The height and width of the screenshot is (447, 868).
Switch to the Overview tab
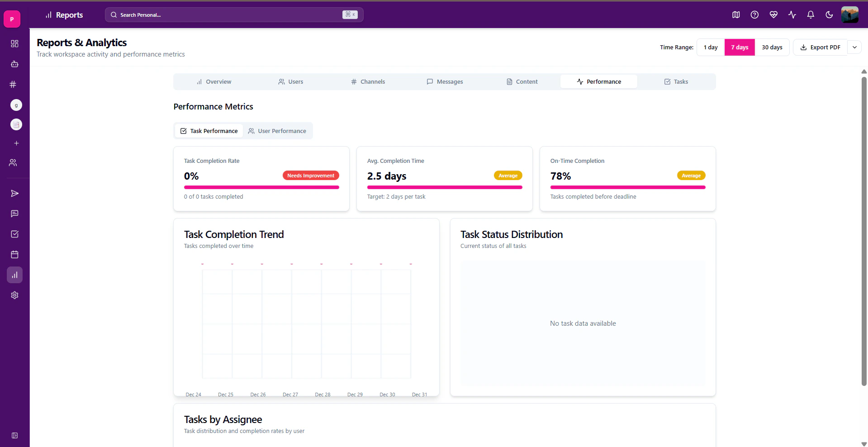(213, 81)
